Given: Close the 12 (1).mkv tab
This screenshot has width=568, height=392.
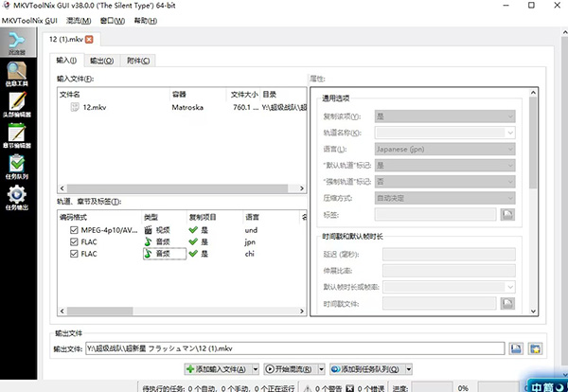Looking at the screenshot, I should (x=91, y=39).
